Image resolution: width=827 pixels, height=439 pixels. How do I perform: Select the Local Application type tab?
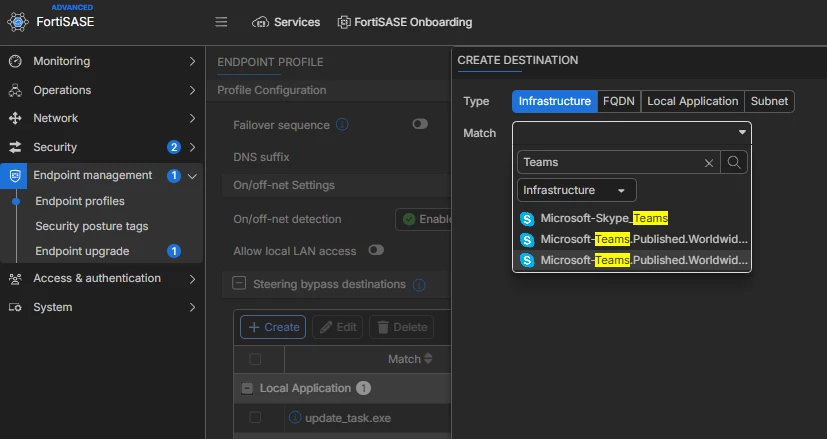click(x=693, y=101)
